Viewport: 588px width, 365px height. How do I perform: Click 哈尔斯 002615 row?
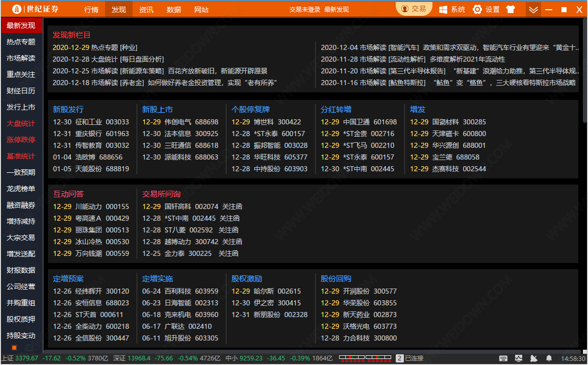pos(266,292)
